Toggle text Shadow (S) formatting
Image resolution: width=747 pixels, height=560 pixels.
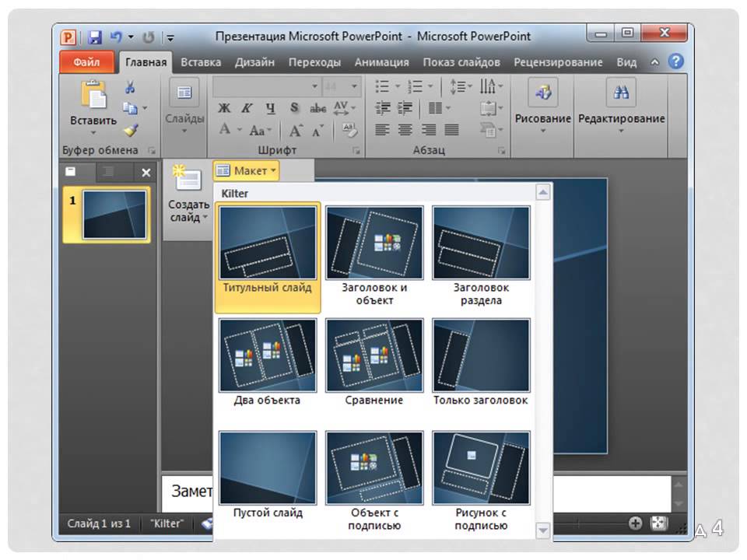click(294, 108)
